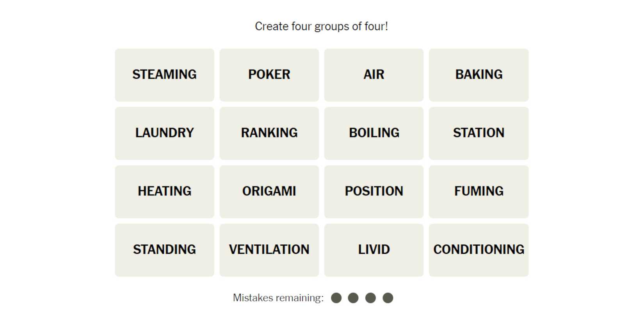Choose the POSITION tile
644x322 pixels.
(x=374, y=191)
